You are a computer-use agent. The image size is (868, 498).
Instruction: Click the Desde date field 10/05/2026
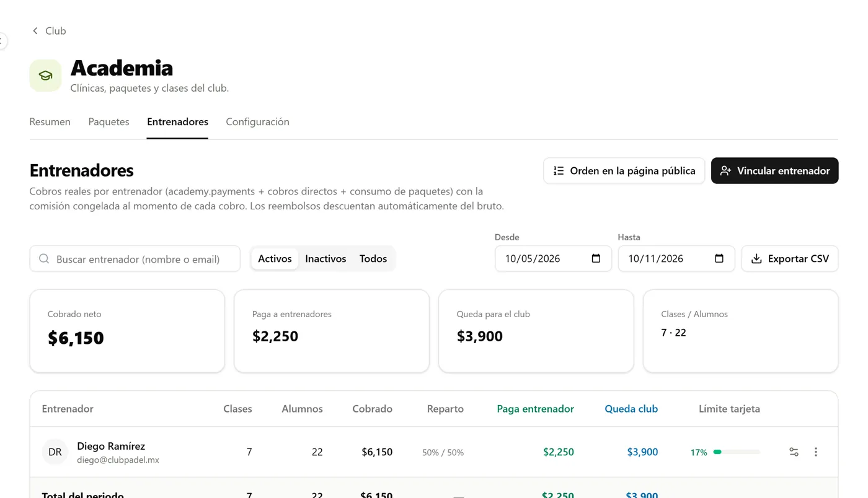click(553, 259)
